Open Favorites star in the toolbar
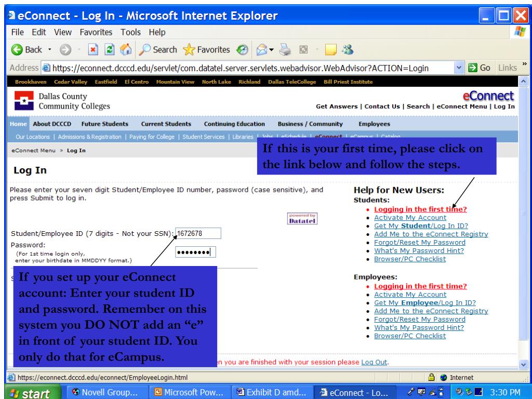The image size is (532, 399). [x=206, y=50]
